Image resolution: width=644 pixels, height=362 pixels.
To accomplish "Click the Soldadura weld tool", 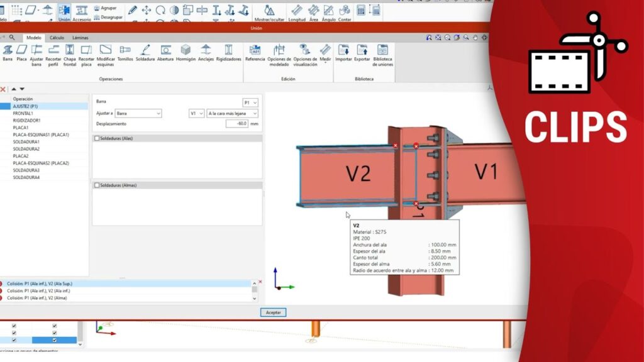I will (x=145, y=53).
